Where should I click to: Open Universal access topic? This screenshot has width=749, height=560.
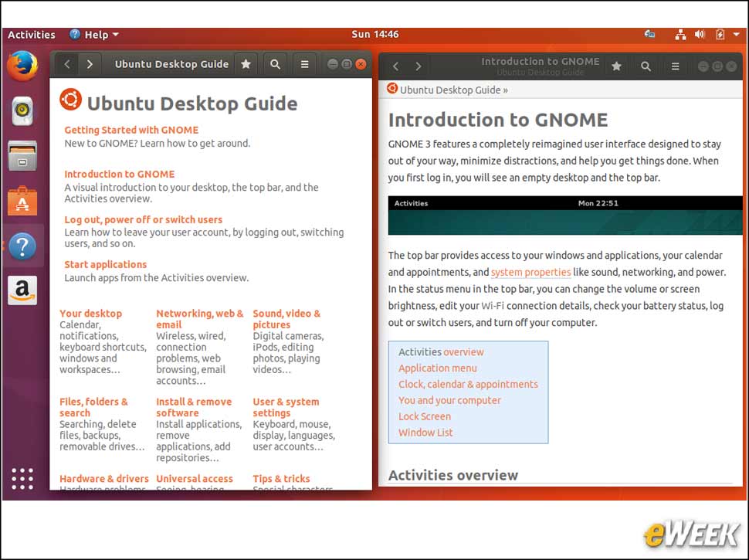point(195,478)
